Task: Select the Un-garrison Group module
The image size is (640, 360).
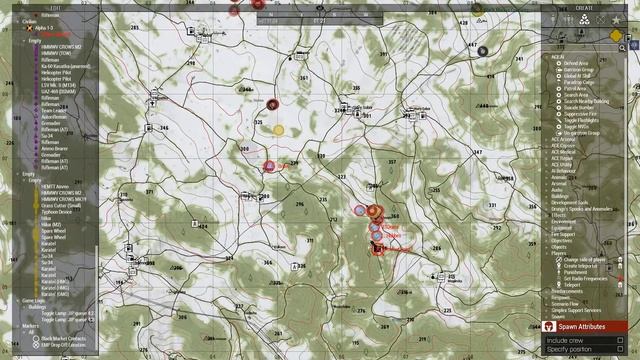Action: (x=581, y=133)
